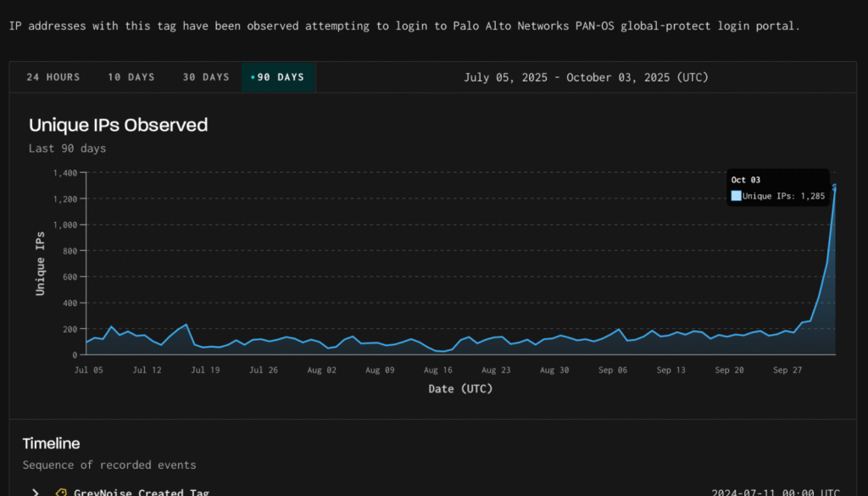Expand the GreyNoise Created Tag event
868x496 pixels.
coord(36,493)
